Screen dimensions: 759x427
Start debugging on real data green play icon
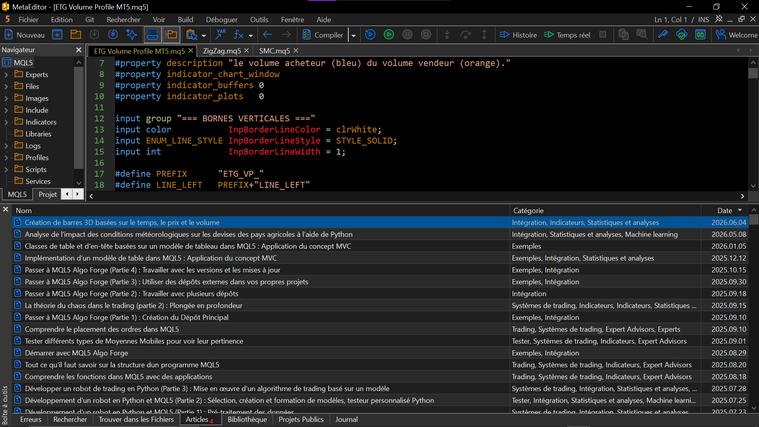[x=389, y=35]
